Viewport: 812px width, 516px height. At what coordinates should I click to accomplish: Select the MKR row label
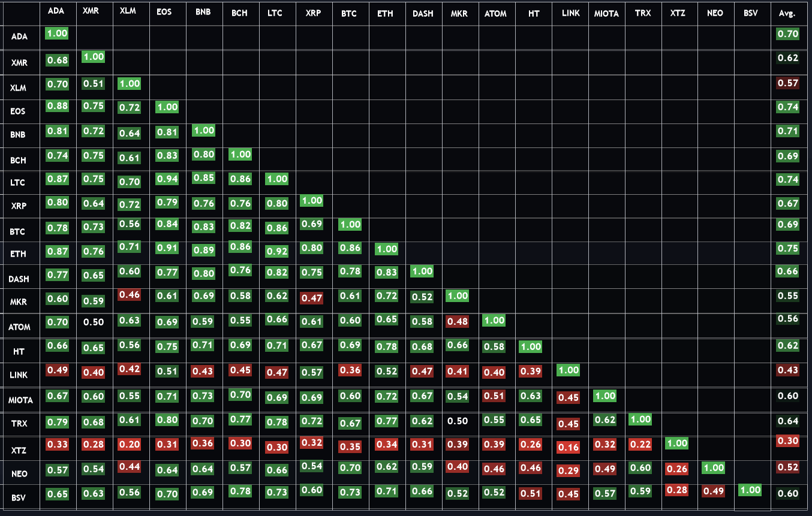pyautogui.click(x=19, y=302)
